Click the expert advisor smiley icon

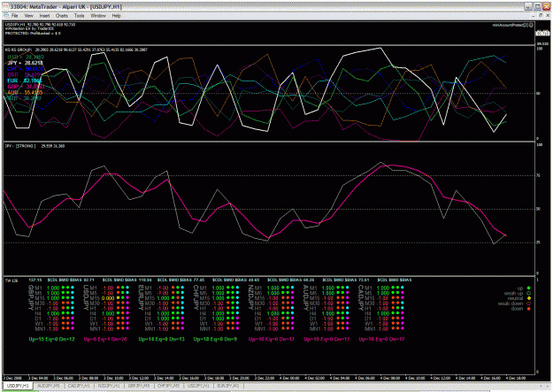(x=531, y=25)
